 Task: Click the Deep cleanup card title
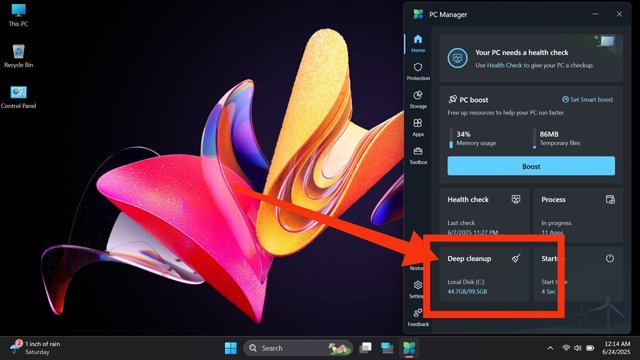pos(469,258)
